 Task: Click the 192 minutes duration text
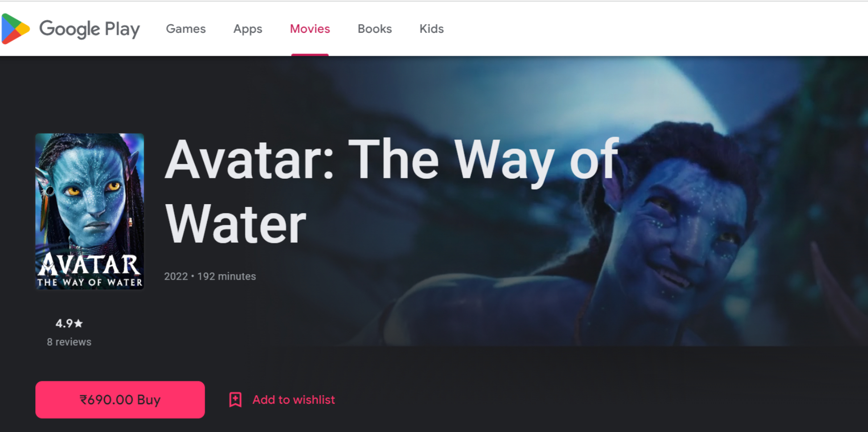click(x=227, y=277)
